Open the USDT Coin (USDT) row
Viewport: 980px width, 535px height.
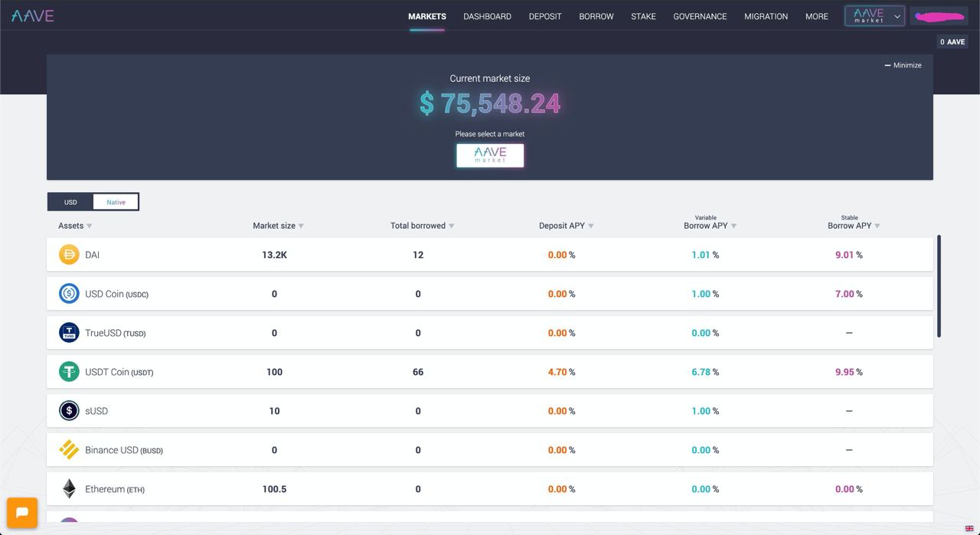tap(490, 371)
